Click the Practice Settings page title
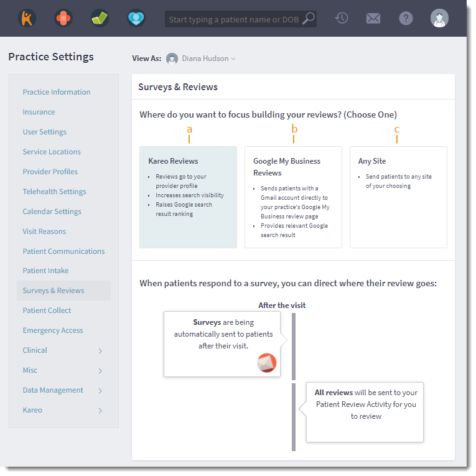This screenshot has height=476, width=476. [x=51, y=57]
